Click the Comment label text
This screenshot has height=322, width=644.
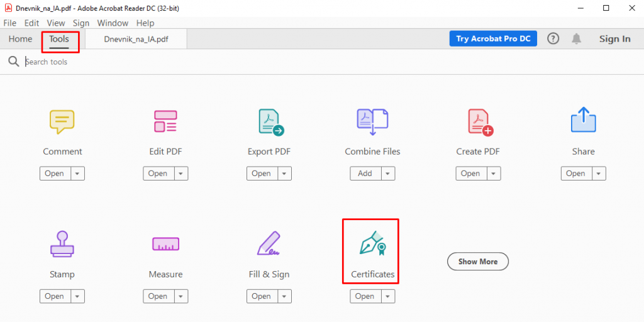(62, 152)
